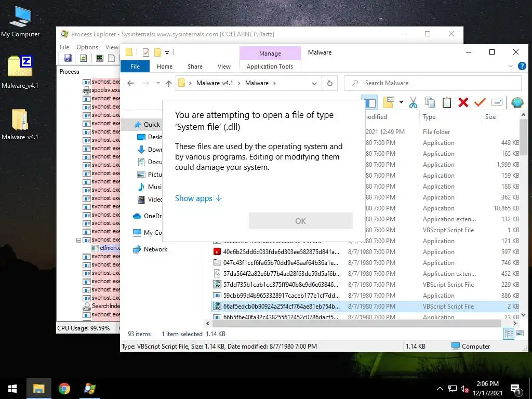Open File Explorer in taskbar
Image resolution: width=532 pixels, height=399 pixels.
38,389
